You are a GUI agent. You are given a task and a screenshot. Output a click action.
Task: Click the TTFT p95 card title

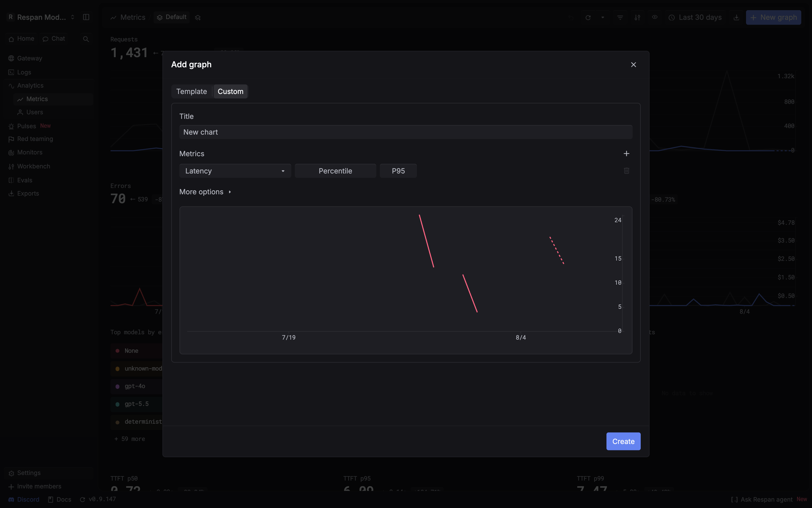(x=357, y=479)
